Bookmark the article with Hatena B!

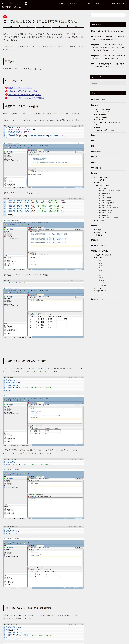click(43, 26)
